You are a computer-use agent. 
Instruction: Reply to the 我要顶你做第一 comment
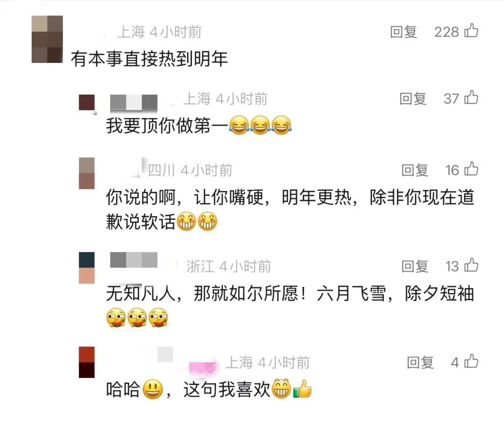point(413,98)
